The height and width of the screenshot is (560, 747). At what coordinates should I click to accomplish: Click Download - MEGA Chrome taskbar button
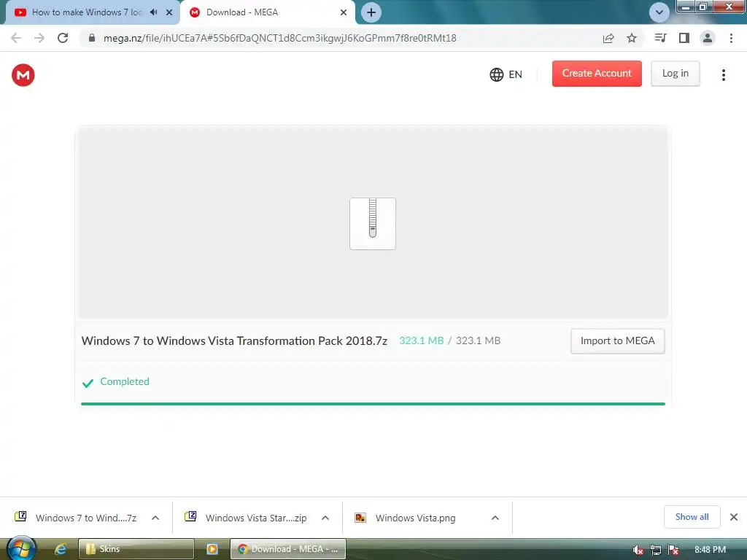287,549
